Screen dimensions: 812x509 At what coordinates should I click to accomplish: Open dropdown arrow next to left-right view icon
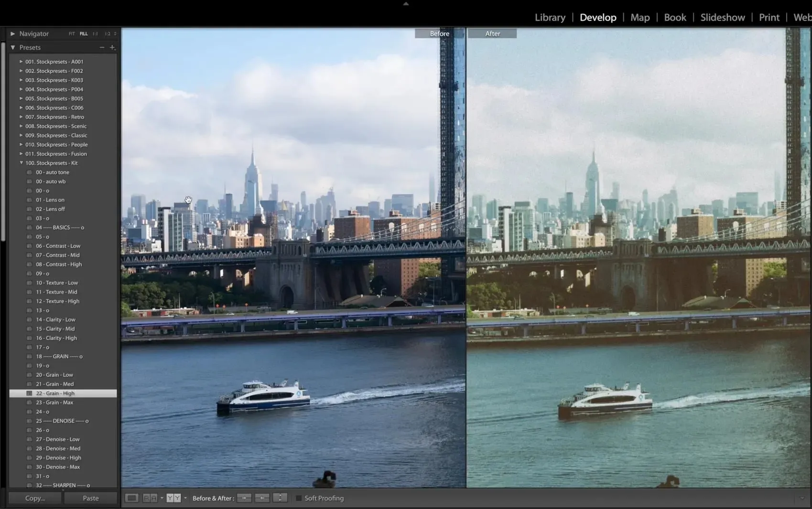click(x=162, y=498)
